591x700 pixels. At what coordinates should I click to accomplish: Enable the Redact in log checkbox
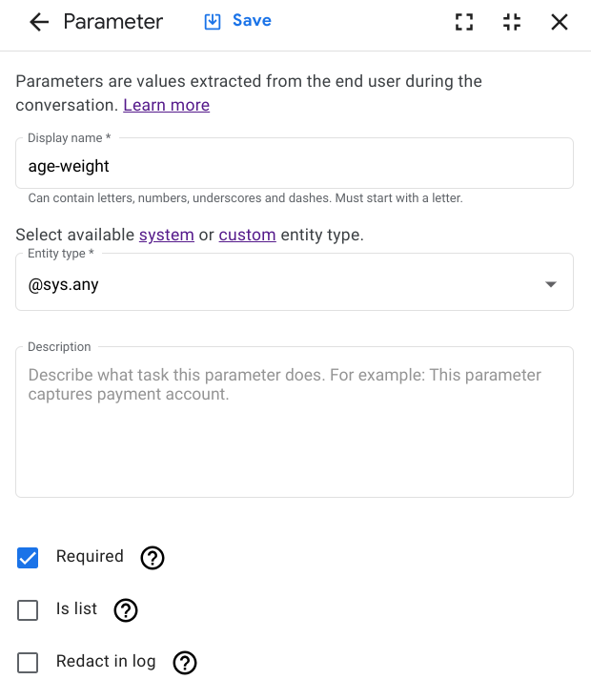(x=28, y=663)
